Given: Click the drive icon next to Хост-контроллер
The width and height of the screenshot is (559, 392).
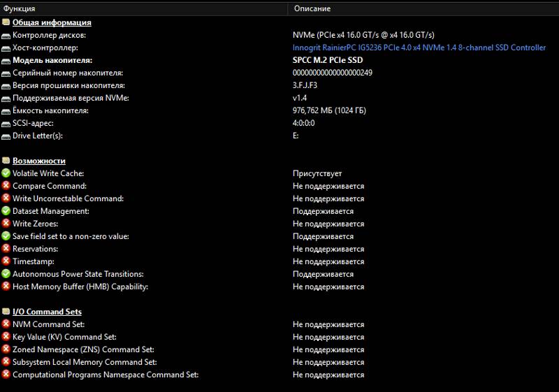Looking at the screenshot, I should [6, 48].
